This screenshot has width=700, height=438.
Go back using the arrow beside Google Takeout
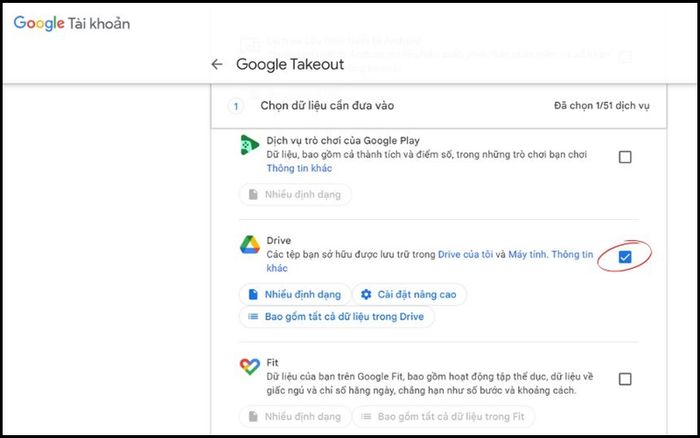pyautogui.click(x=217, y=64)
